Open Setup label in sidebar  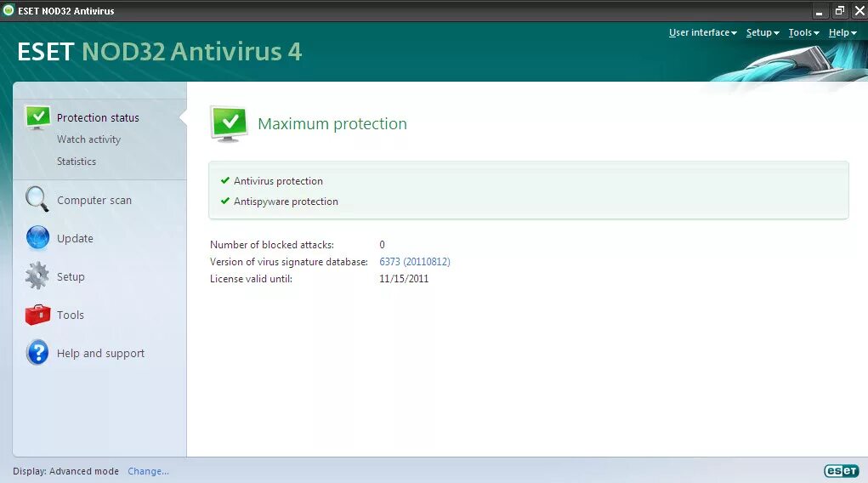[71, 276]
